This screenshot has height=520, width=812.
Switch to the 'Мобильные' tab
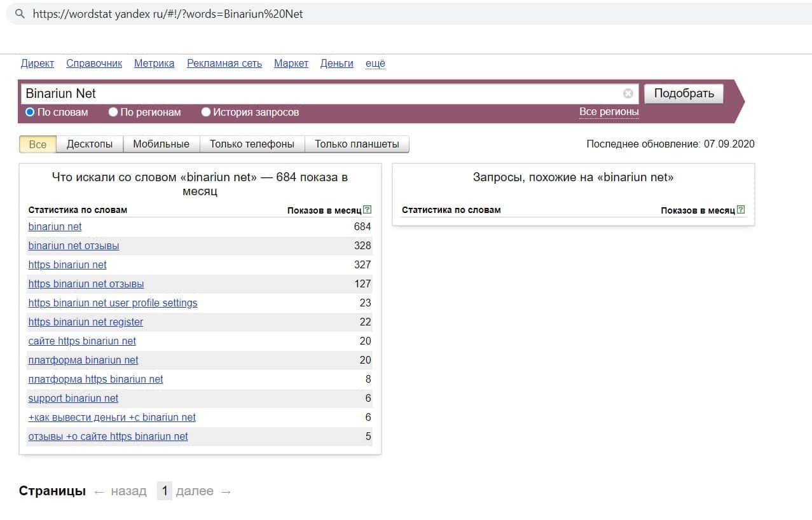[161, 144]
